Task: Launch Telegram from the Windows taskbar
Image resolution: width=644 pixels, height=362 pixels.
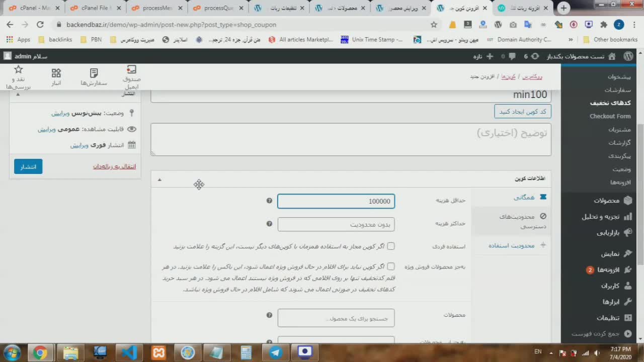Action: tap(276, 352)
